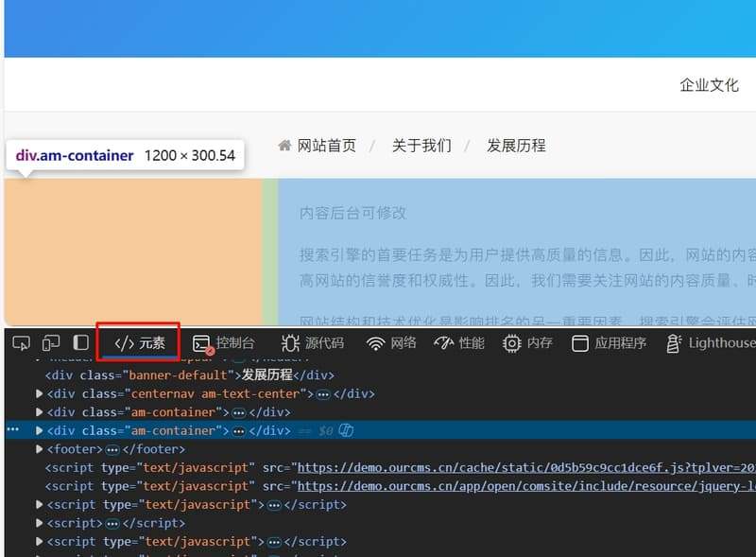Viewport: 756px width, 557px height.
Task: Click the home icon in breadcrumb
Action: tap(285, 146)
